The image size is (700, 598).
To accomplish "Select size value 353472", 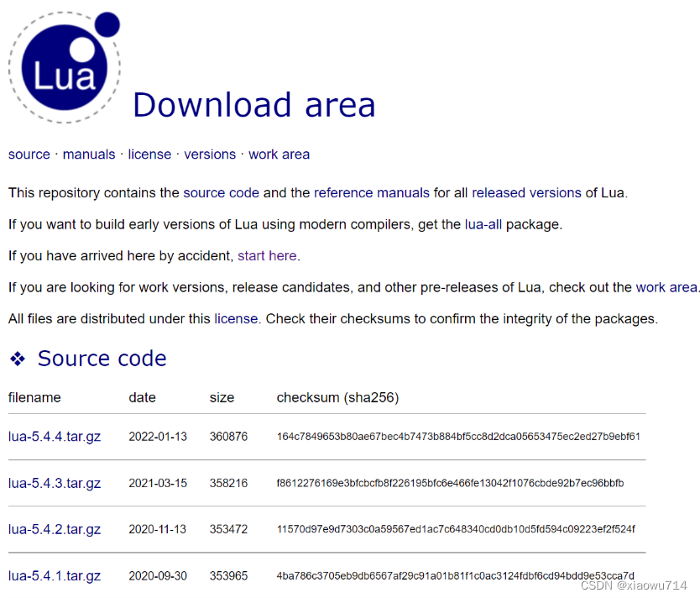I will (228, 530).
